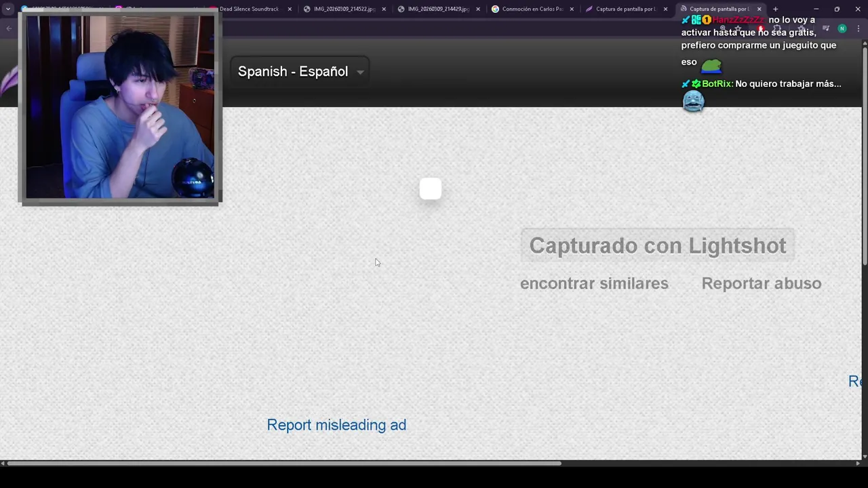This screenshot has height=488, width=868.
Task: Close the IMG_20260309_214429.jpg tab
Action: coord(478,9)
